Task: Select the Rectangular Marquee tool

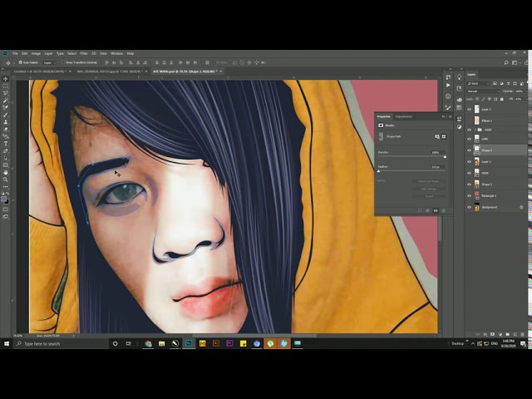Action: tap(6, 86)
